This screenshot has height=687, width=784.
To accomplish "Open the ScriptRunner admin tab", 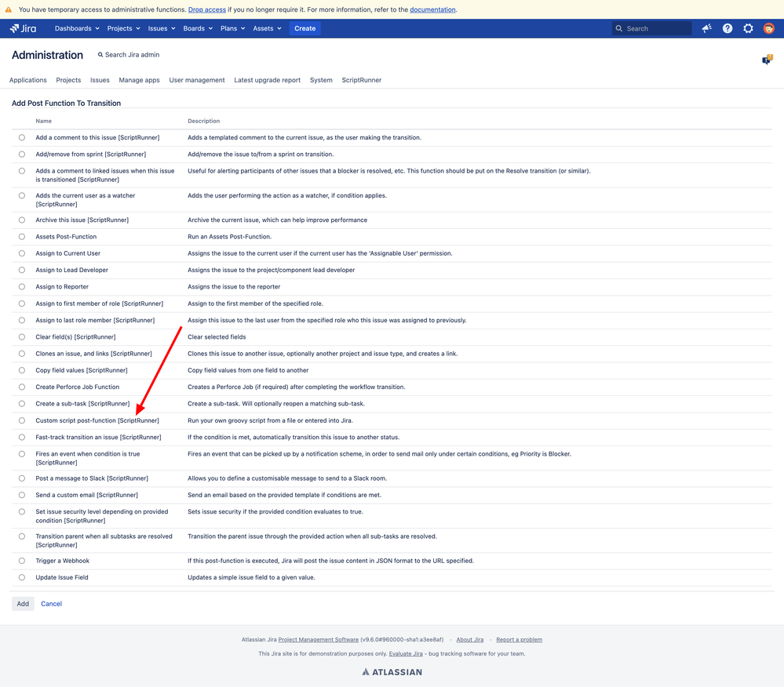I will pyautogui.click(x=362, y=80).
